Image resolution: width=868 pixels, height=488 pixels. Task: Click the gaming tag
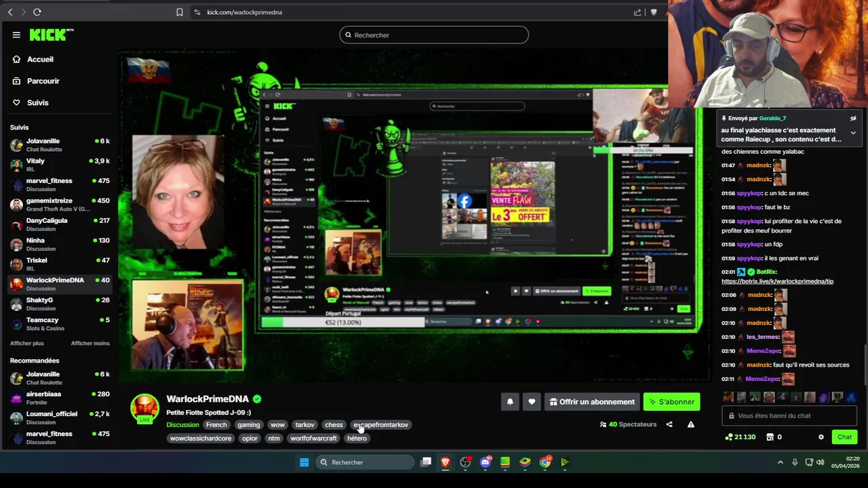point(248,425)
